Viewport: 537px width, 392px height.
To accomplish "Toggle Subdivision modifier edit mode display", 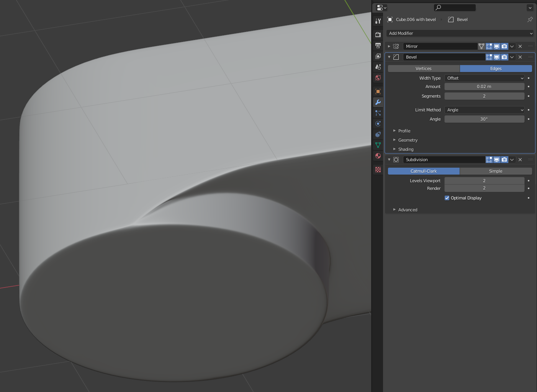I will click(489, 160).
